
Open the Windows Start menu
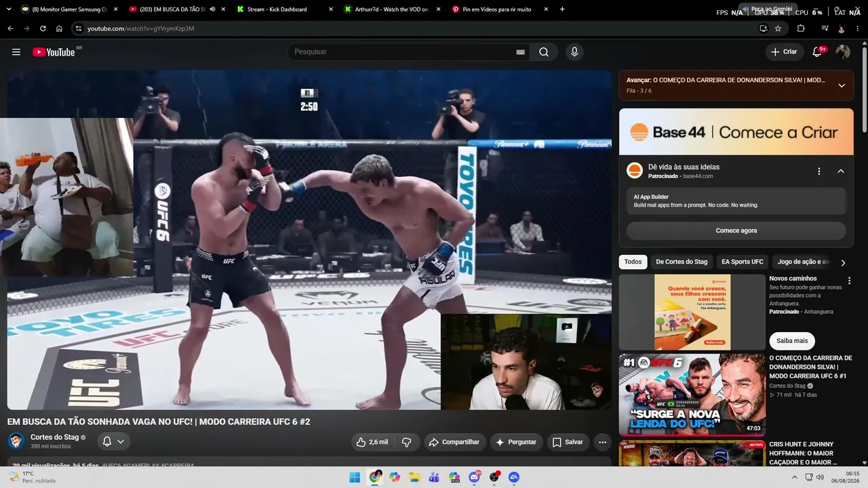point(355,477)
